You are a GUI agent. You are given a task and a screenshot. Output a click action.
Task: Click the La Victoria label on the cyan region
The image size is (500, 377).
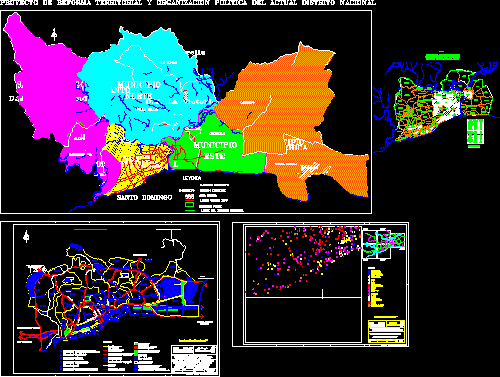coord(190,101)
